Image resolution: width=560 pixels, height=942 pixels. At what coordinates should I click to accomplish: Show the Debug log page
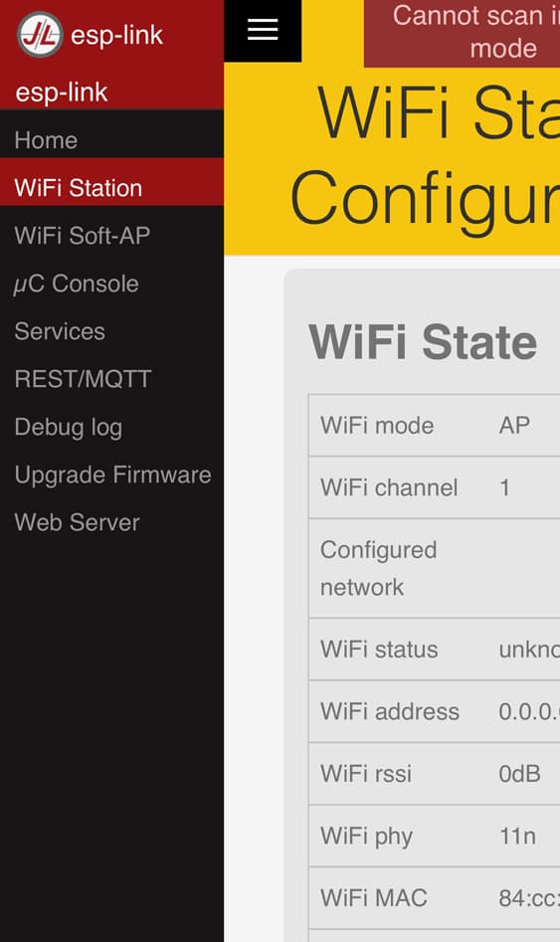click(111, 427)
